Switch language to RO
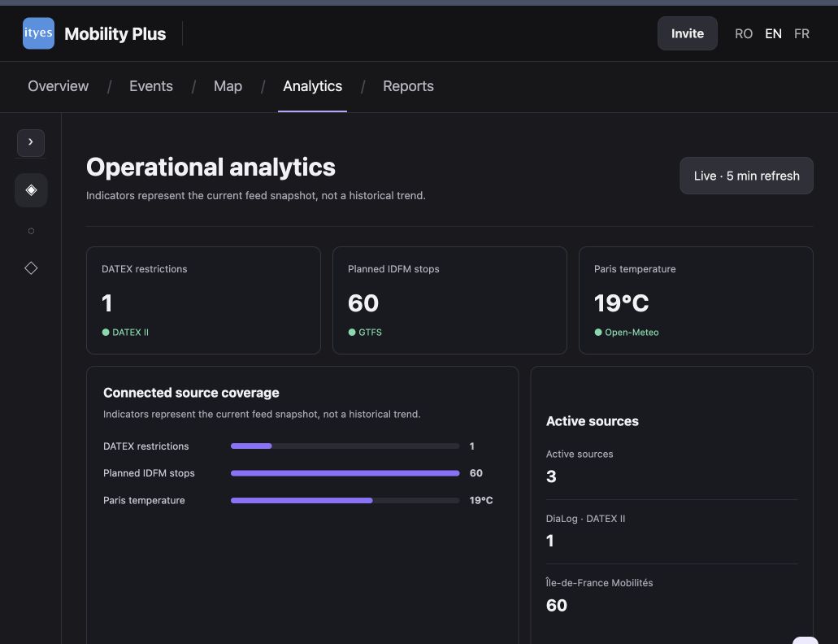The image size is (838, 644). 744,33
